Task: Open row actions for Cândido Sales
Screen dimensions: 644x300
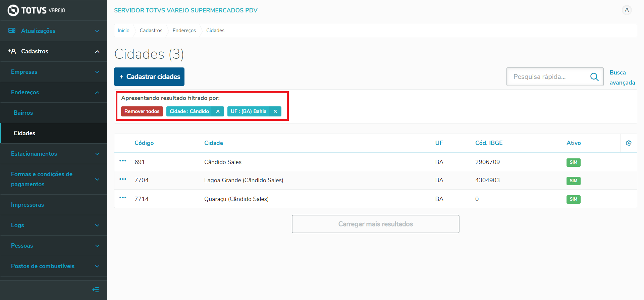Action: click(x=123, y=161)
